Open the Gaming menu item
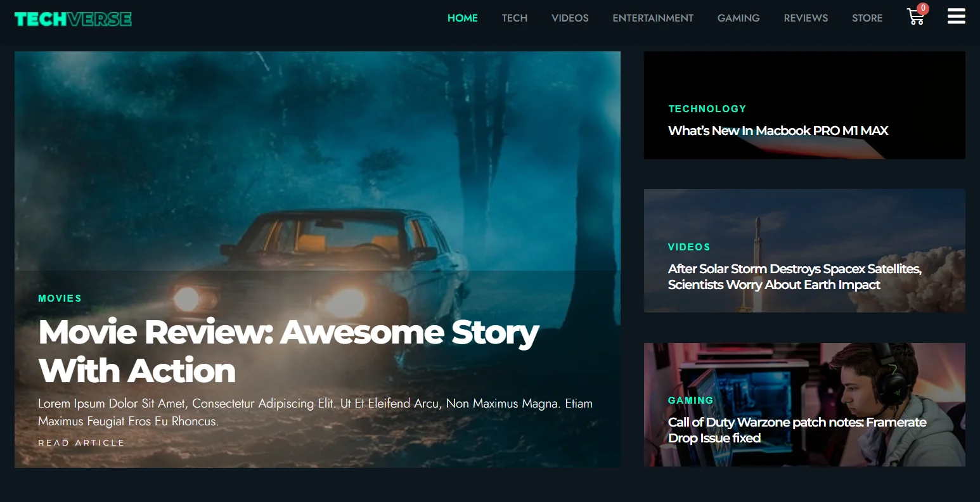Viewport: 980px width, 502px height. coord(738,18)
